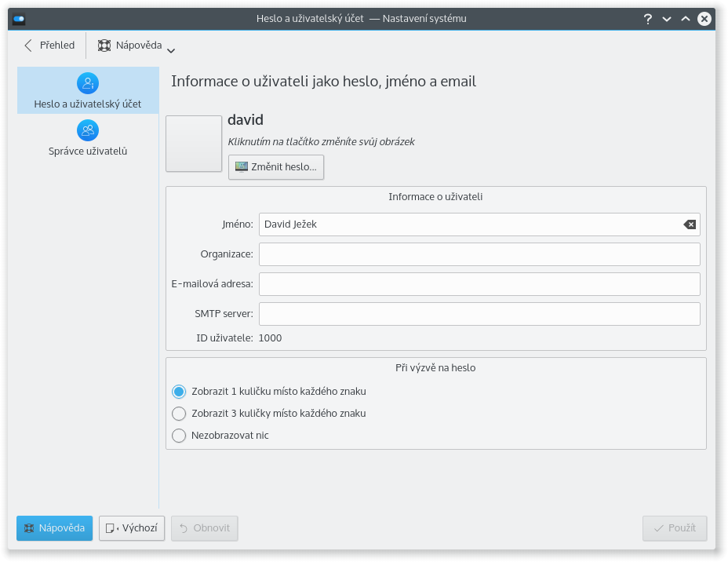Click the E-mailová adresa input field

479,284
